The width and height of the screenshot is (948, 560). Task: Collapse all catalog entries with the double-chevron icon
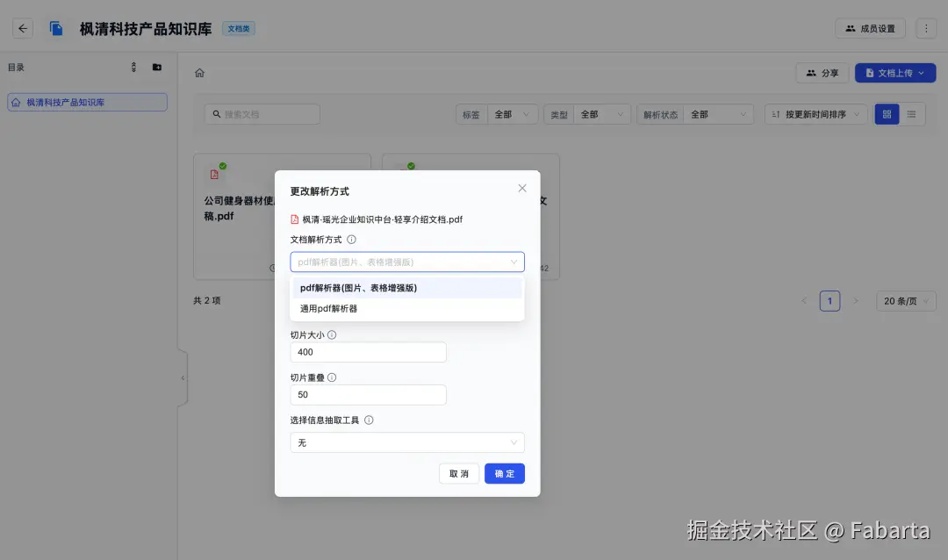click(135, 67)
